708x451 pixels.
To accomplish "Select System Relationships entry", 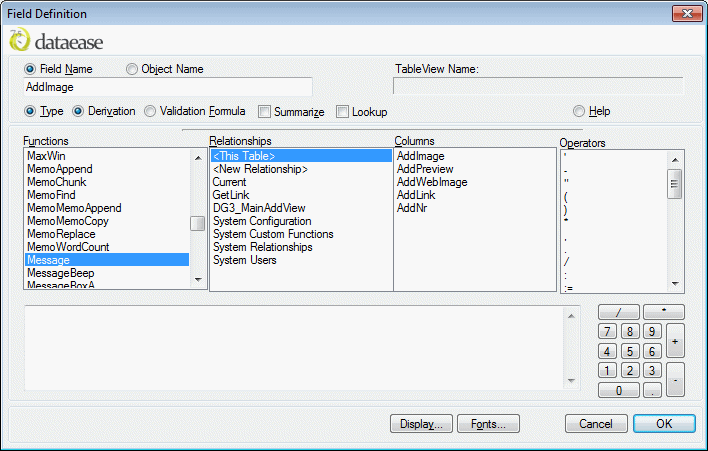I will 301,247.
